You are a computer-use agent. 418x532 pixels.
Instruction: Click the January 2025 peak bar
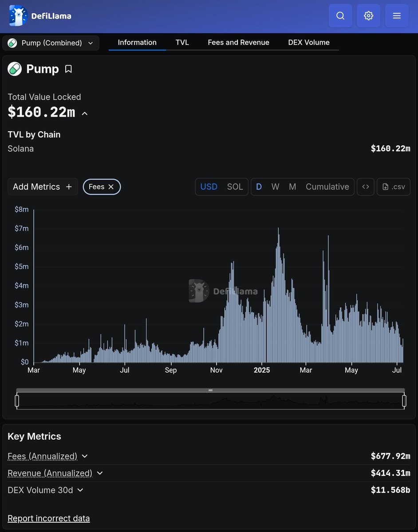coord(278,295)
